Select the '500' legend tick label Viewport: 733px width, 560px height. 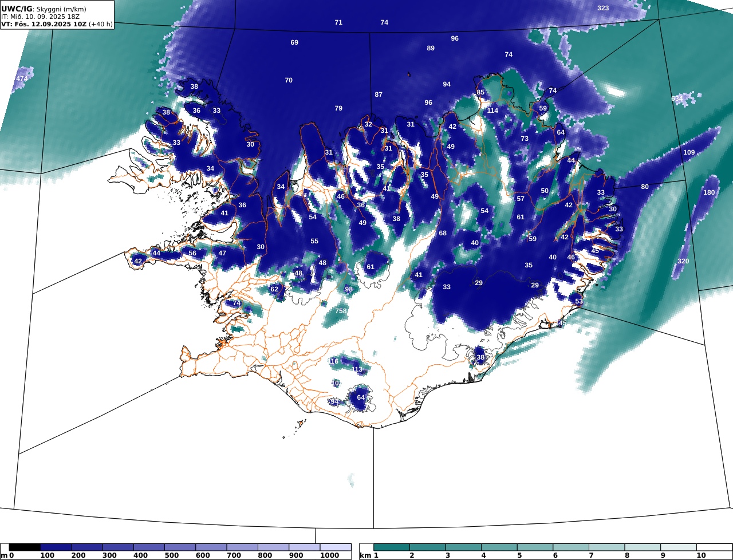point(171,555)
